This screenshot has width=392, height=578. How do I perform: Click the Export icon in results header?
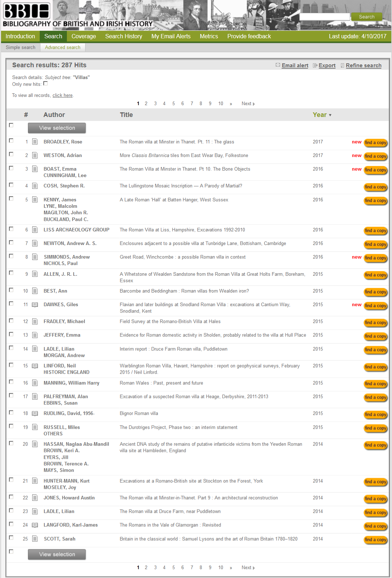315,65
